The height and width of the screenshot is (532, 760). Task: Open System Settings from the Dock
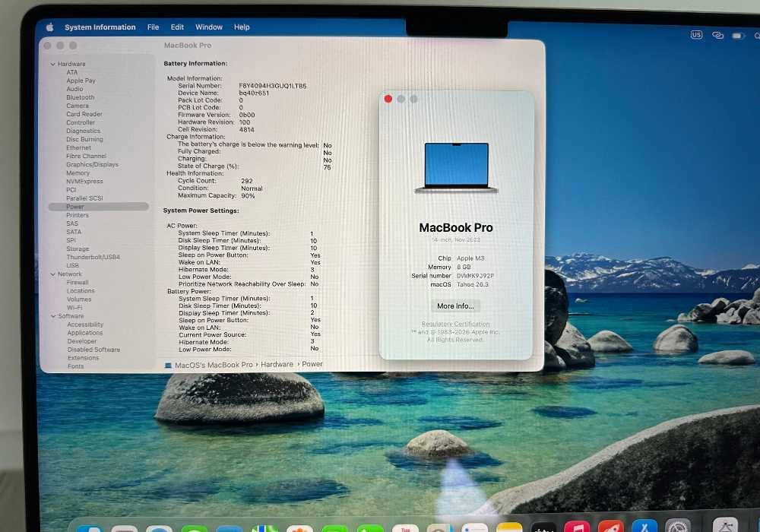[x=678, y=526]
